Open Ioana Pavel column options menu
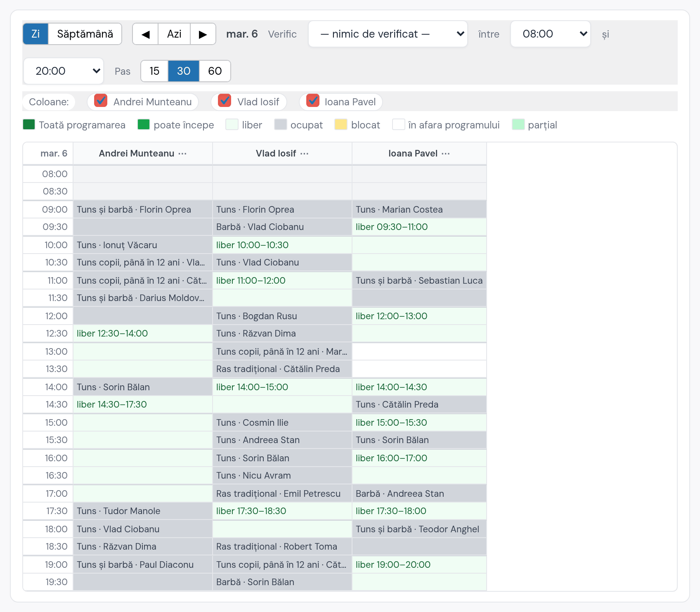 (446, 154)
